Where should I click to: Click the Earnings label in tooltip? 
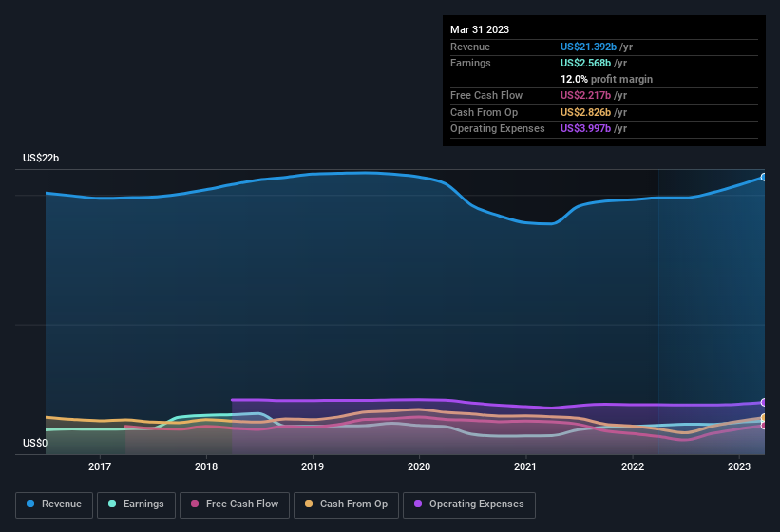coord(470,63)
